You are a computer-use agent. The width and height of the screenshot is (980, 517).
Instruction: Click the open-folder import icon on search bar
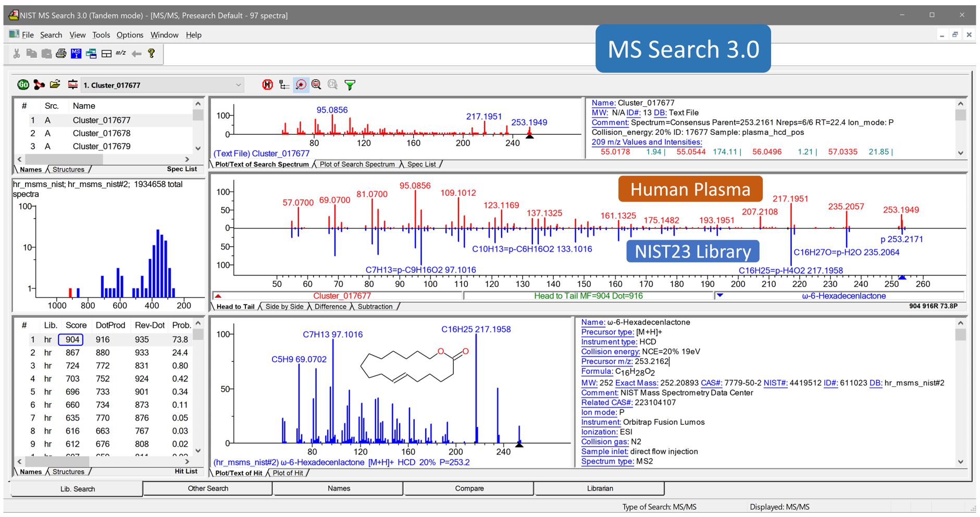[55, 84]
